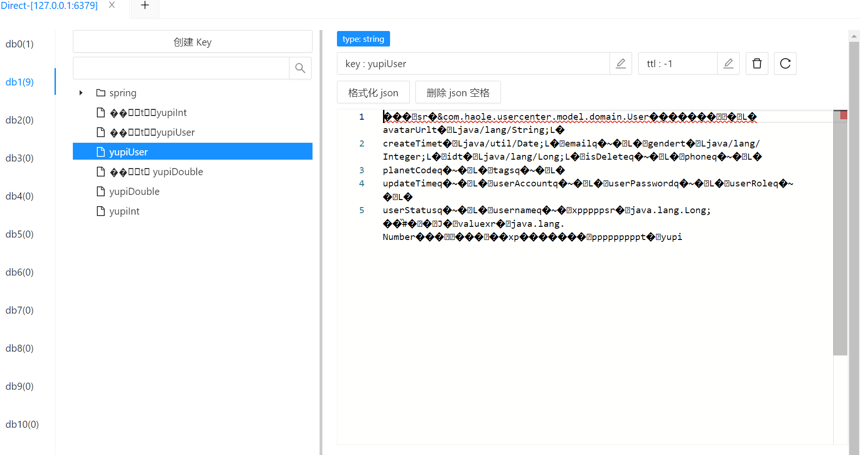Viewport: 868px width, 455px height.
Task: Select database db8(0)
Action: pos(20,348)
